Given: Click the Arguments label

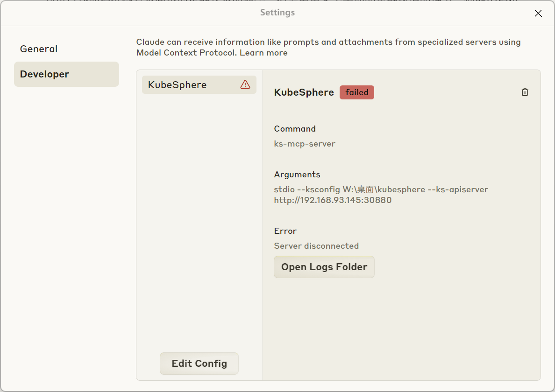Looking at the screenshot, I should [297, 175].
